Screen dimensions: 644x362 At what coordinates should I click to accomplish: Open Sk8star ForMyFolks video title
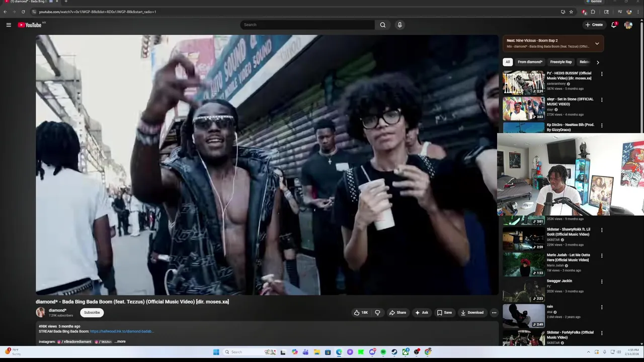[570, 335]
